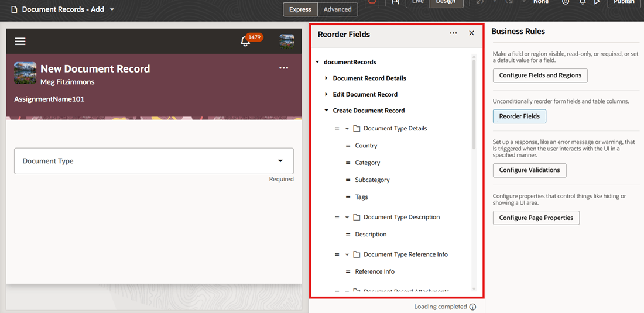The width and height of the screenshot is (644, 313).
Task: Open notifications bell showing 1479
Action: pyautogui.click(x=246, y=42)
